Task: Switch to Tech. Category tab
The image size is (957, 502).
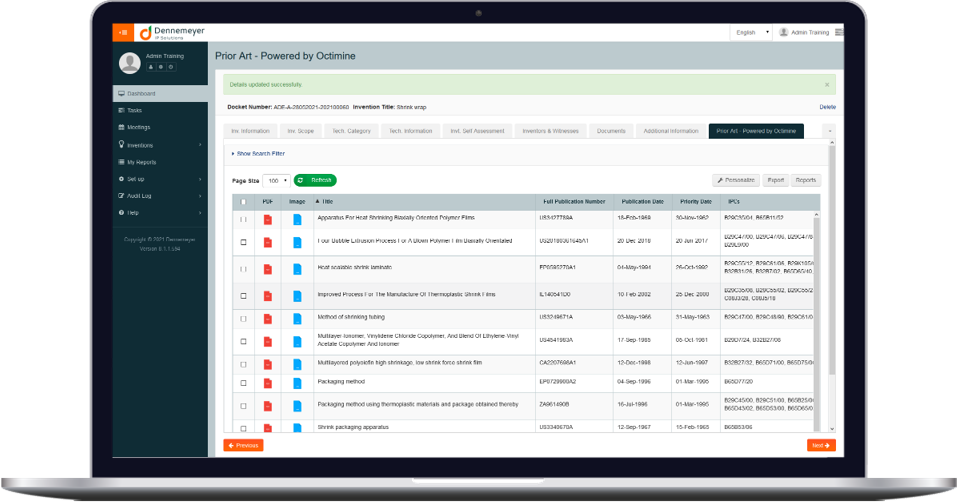Action: [x=351, y=131]
